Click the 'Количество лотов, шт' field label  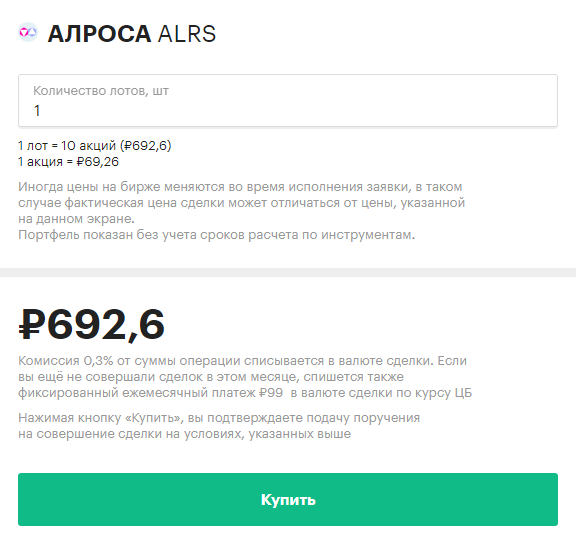point(101,91)
